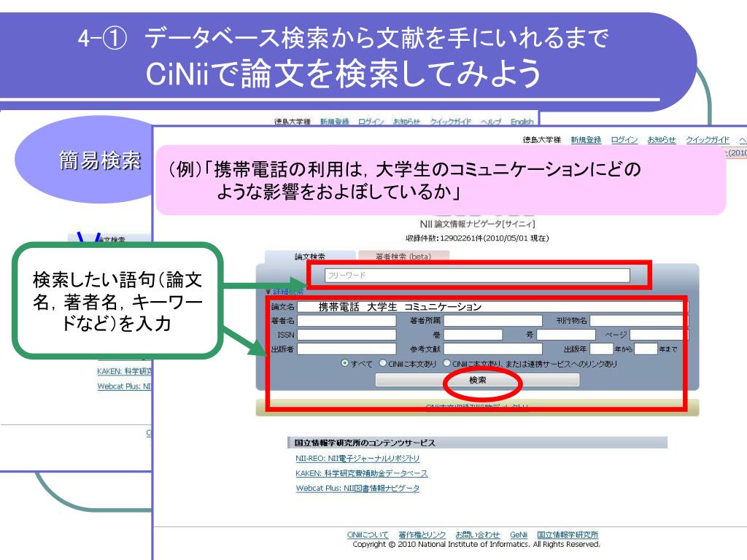This screenshot has width=747, height=560.
Task: Click the 著者名 input field
Action: [347, 321]
